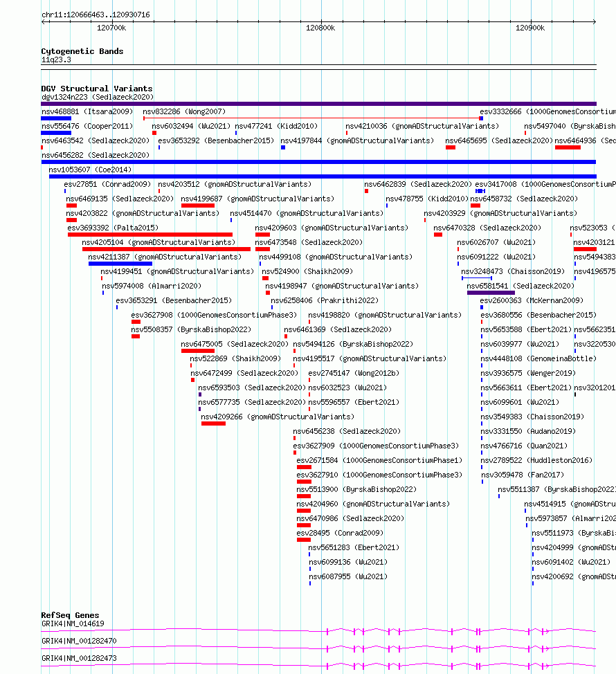The height and width of the screenshot is (674, 616).
Task: Select nsv524900 (Shaikh2009) label
Action: tap(307, 272)
